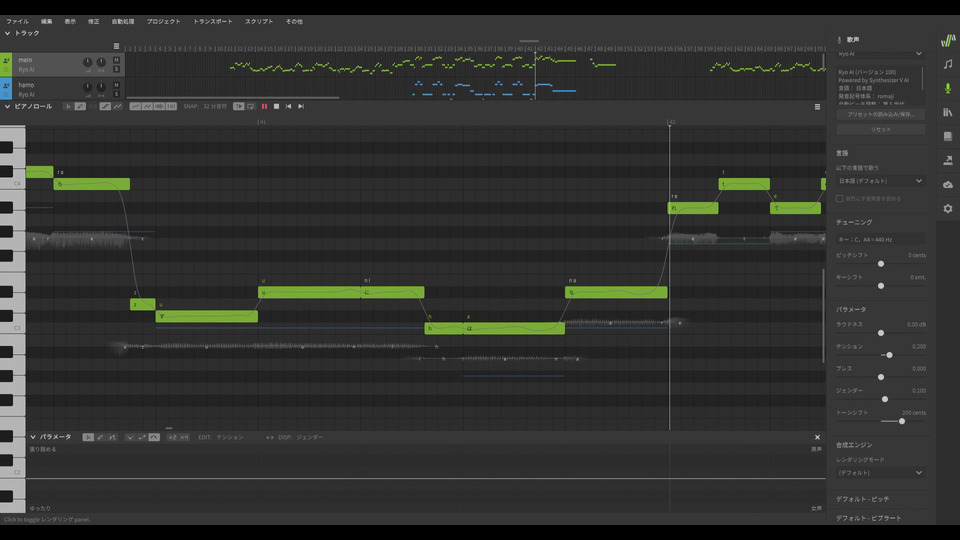Open the 編集 menu
Viewport: 960px width, 540px height.
[47, 21]
